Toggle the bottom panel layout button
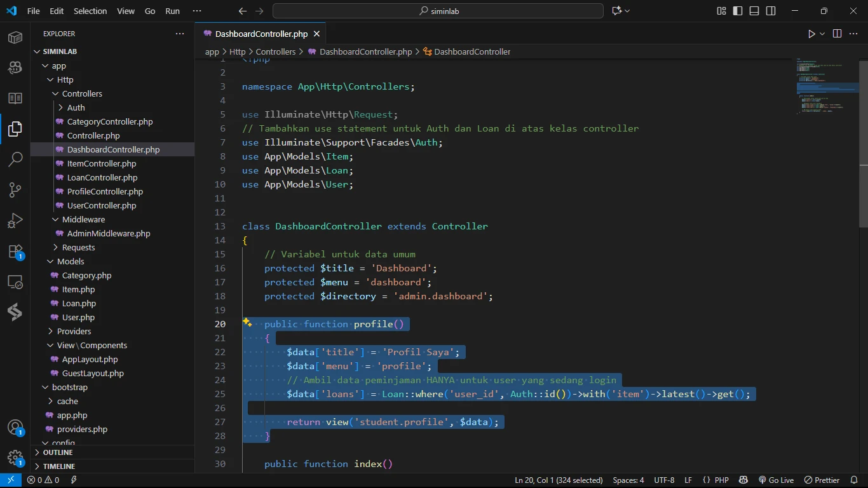This screenshot has width=868, height=488. pyautogui.click(x=754, y=11)
